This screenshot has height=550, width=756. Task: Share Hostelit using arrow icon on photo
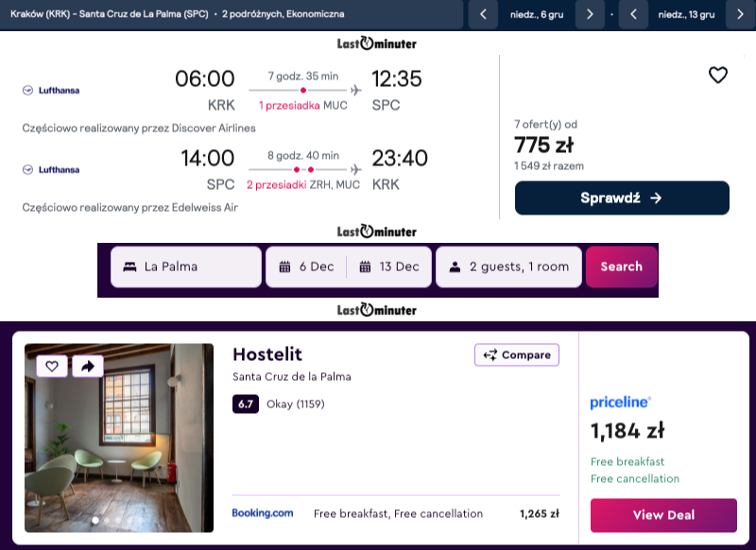[x=88, y=367]
